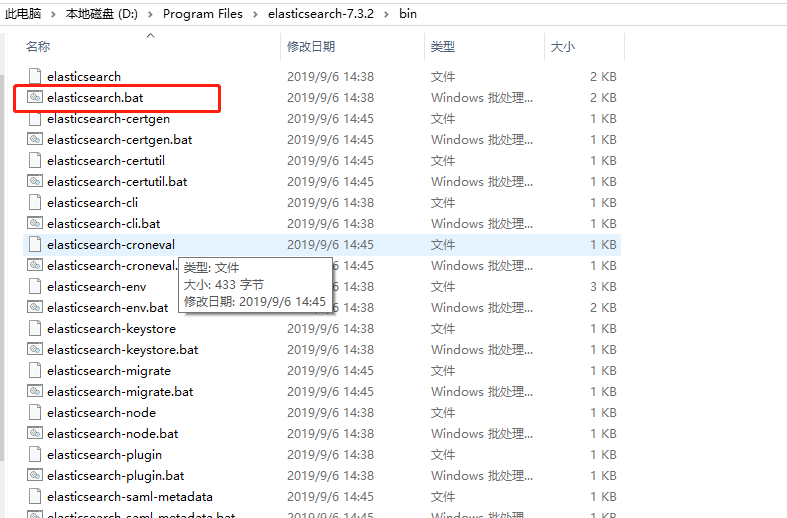This screenshot has height=518, width=787.
Task: Click the date cell of elasticsearch.bat row
Action: point(330,98)
